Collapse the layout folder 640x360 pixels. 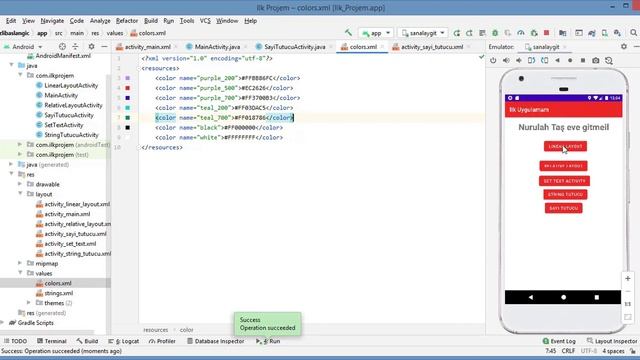click(x=20, y=194)
